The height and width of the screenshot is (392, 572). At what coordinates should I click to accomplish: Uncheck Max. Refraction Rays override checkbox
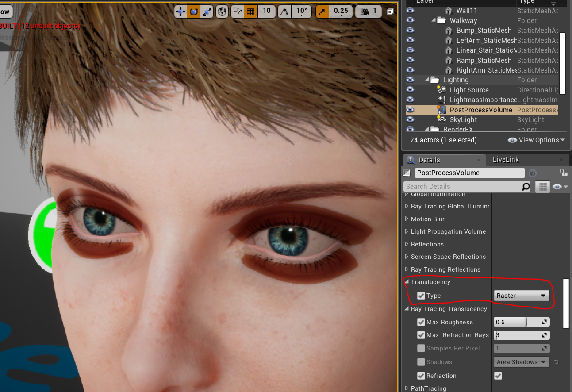click(421, 335)
